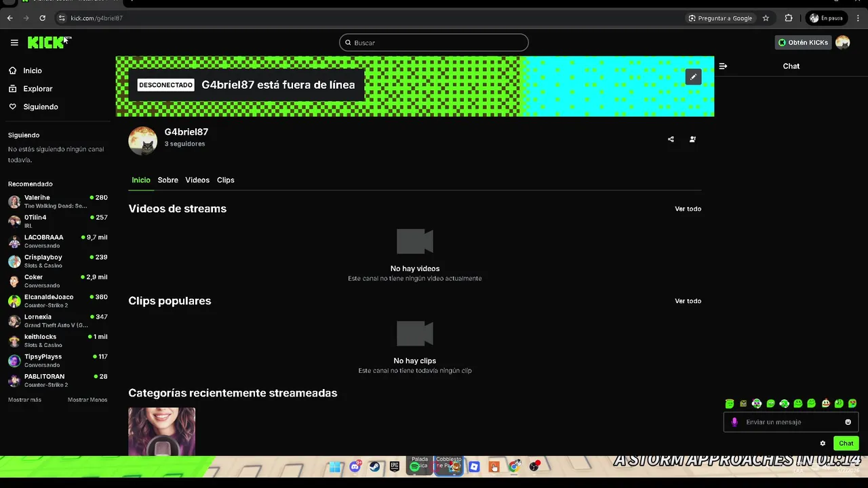Open Spotify from the taskbar
The width and height of the screenshot is (868, 488).
pos(414,467)
